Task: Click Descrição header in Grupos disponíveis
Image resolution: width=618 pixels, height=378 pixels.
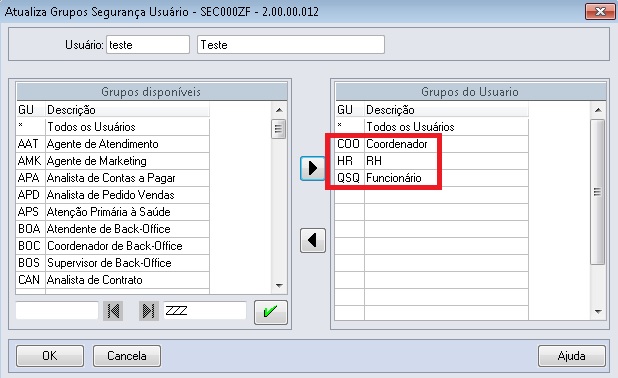Action: tap(127, 110)
